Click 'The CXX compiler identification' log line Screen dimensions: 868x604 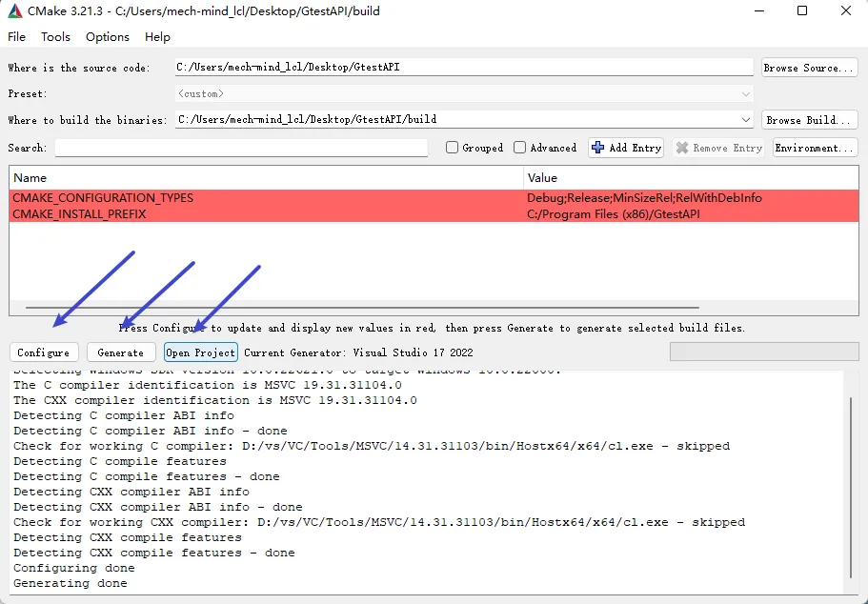click(x=215, y=400)
